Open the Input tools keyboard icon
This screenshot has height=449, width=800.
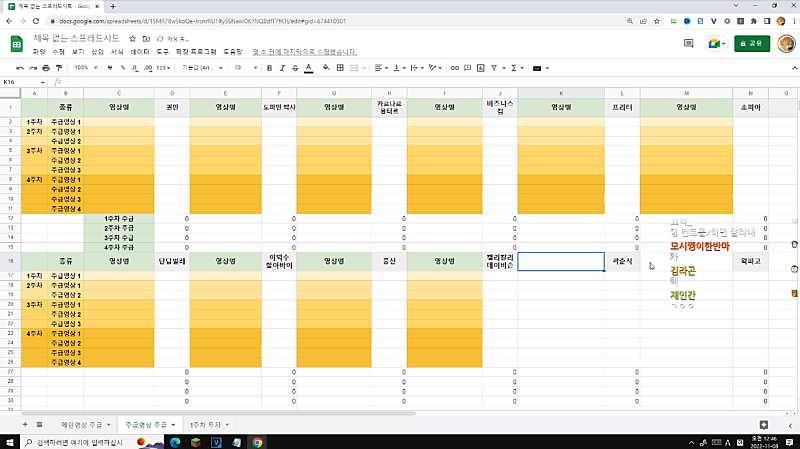click(x=537, y=68)
